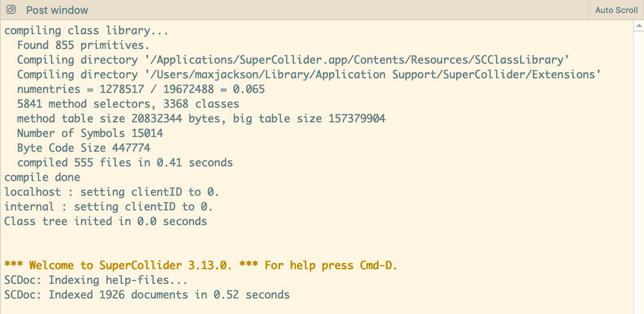
Task: Click the 'Number of Symbols 15014' line
Action: (90, 133)
